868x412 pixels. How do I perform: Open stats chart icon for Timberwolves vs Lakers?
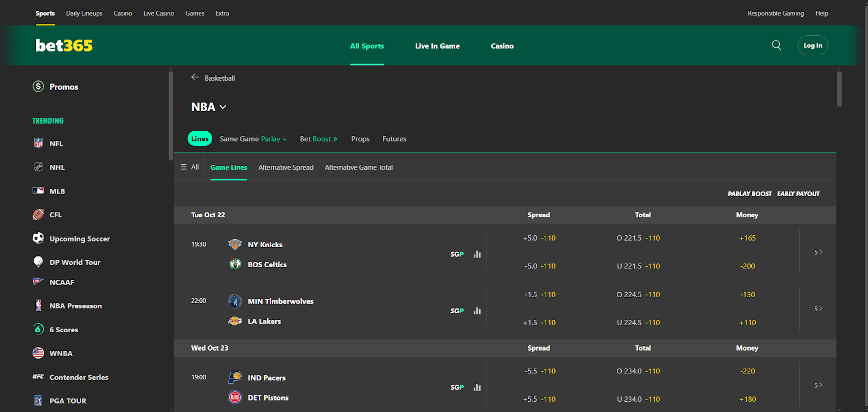click(477, 311)
